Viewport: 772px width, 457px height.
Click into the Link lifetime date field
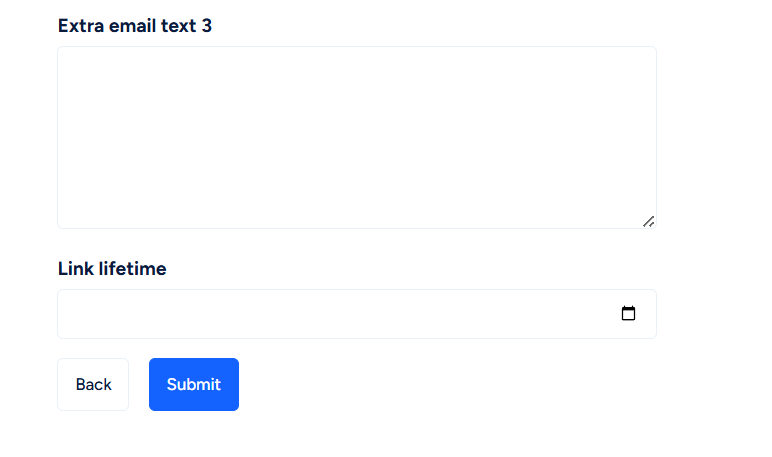[x=357, y=314]
